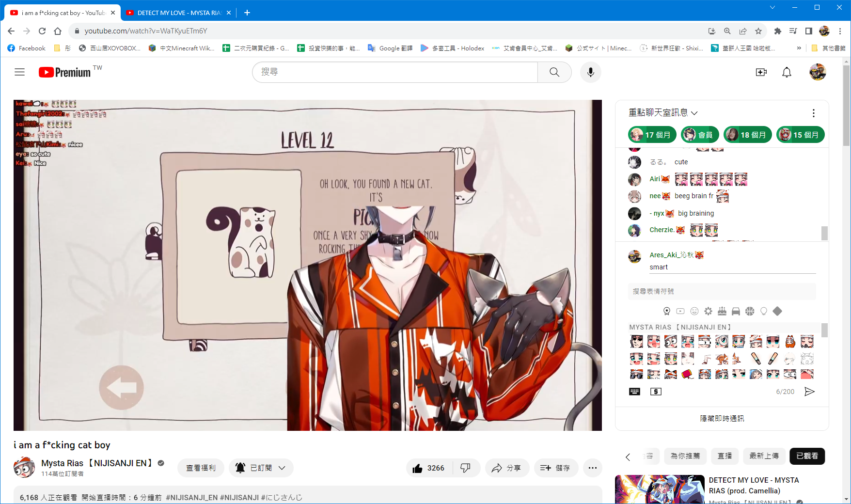Open a new browser tab

point(247,13)
